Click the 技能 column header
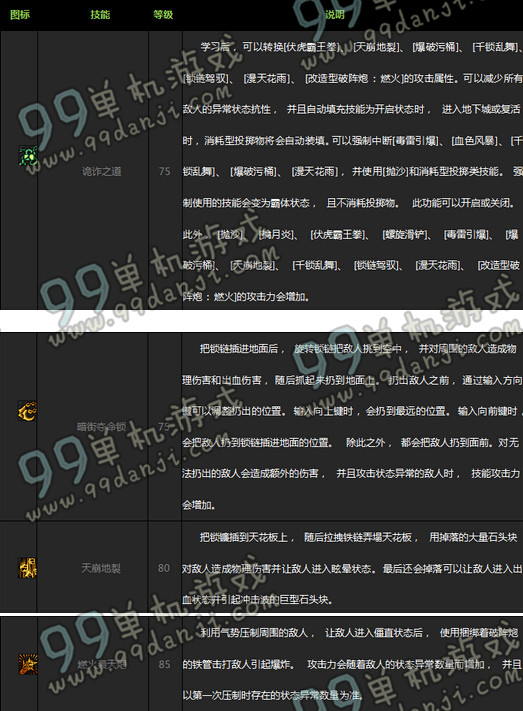The height and width of the screenshot is (711, 523). (100, 15)
